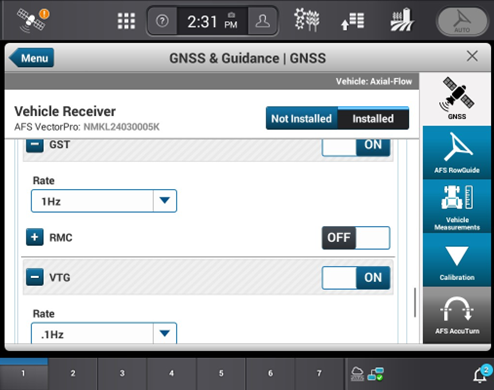Click the network connection status icon
Screen dimensions: 494x390
(376, 374)
